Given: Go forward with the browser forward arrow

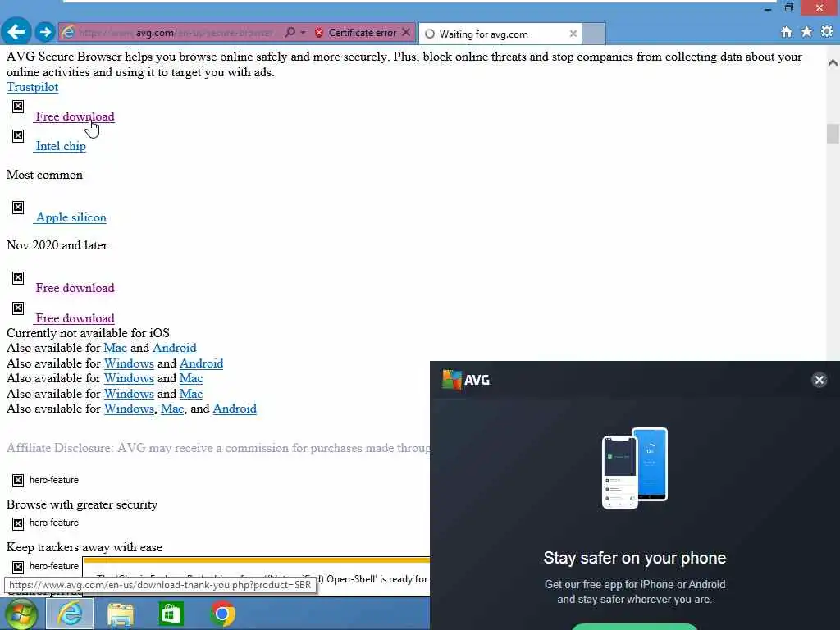Looking at the screenshot, I should (x=45, y=32).
